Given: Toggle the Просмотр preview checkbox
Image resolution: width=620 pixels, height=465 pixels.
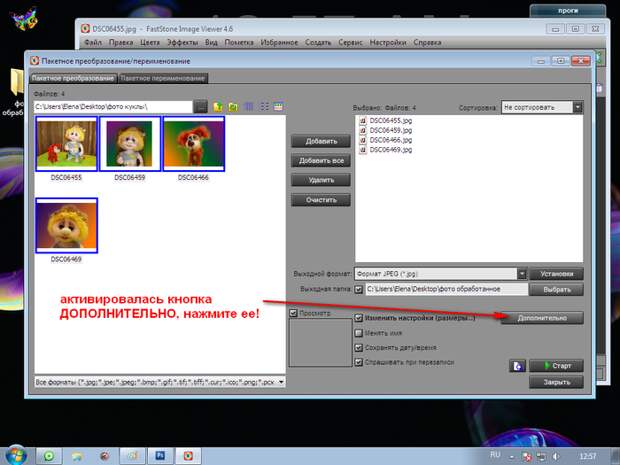Looking at the screenshot, I should point(293,313).
